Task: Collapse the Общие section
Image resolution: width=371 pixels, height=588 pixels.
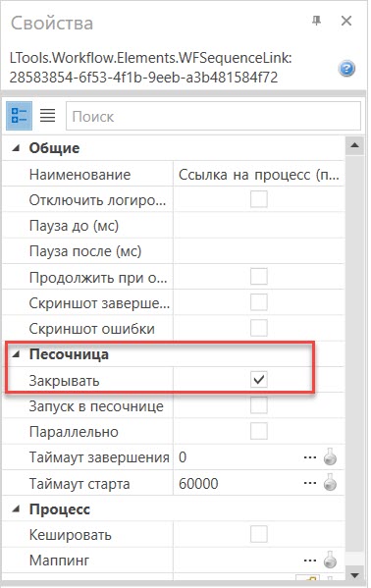Action: [x=16, y=148]
